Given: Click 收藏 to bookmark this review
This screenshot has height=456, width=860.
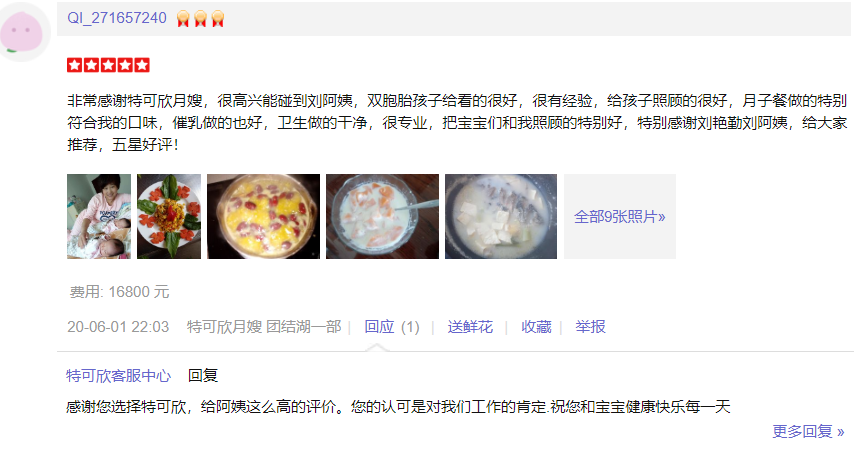Looking at the screenshot, I should (x=536, y=327).
